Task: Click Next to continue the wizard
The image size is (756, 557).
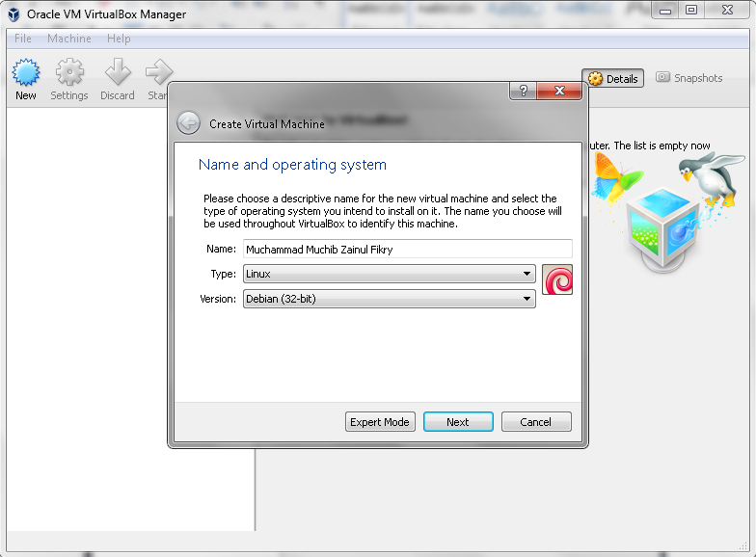Action: (x=458, y=422)
